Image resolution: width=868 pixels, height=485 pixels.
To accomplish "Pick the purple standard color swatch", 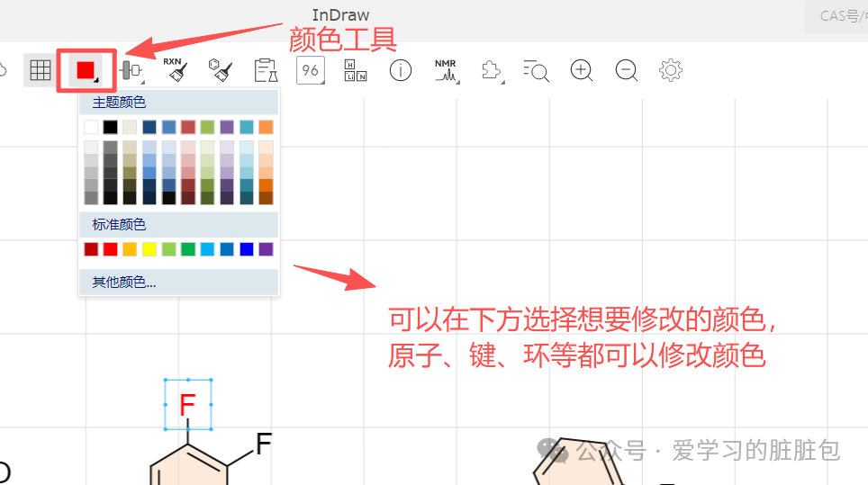I will pyautogui.click(x=266, y=249).
